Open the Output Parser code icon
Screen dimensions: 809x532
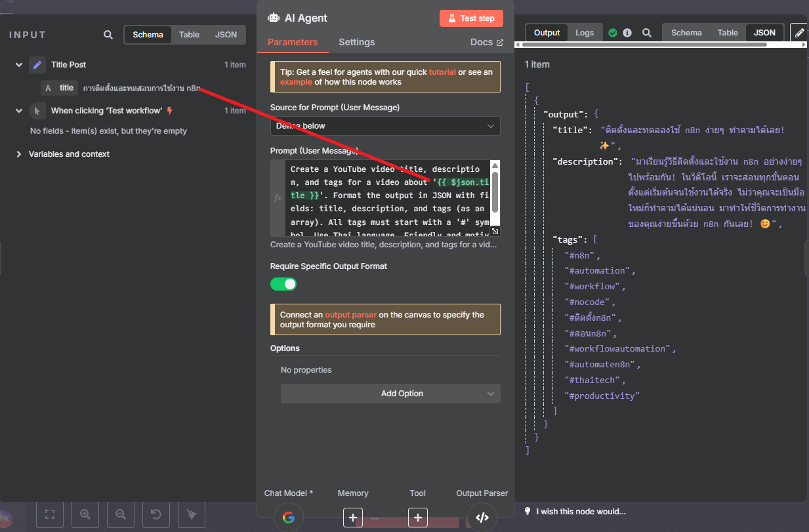pyautogui.click(x=482, y=517)
